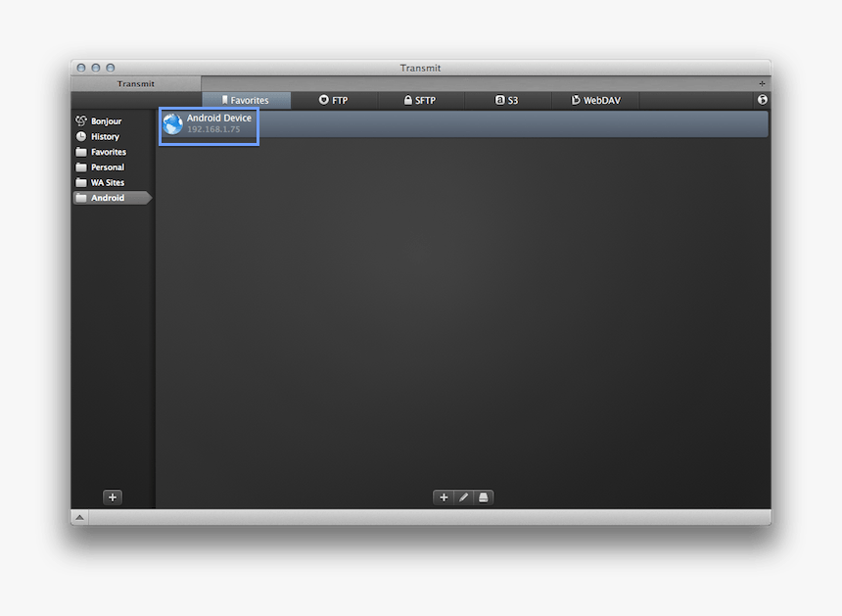Click the History clock icon

point(81,136)
